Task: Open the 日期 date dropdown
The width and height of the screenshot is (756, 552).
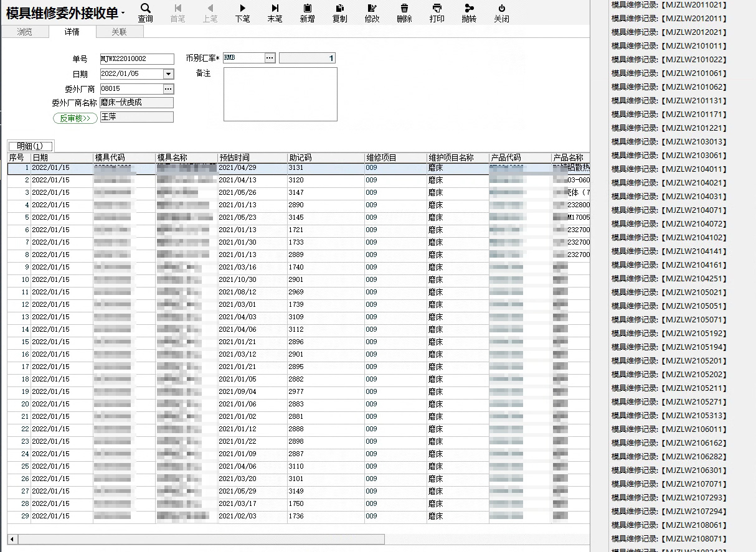Action: [168, 73]
